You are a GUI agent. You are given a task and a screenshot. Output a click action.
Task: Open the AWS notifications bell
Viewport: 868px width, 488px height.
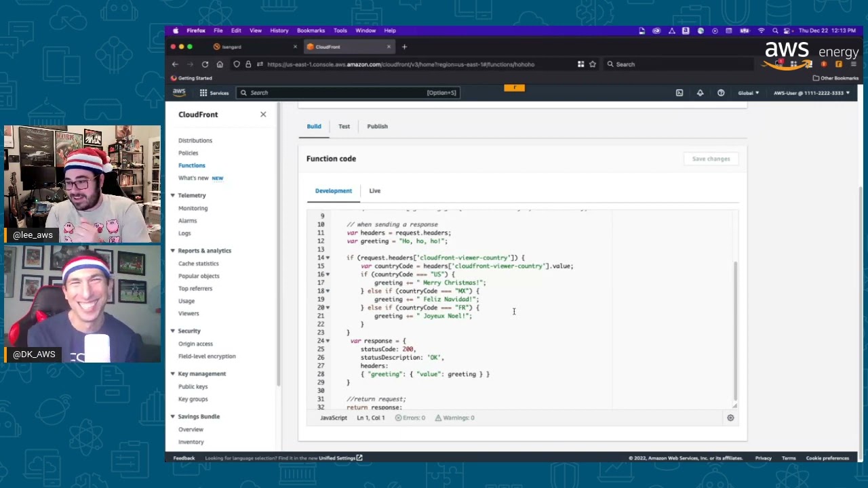[700, 93]
